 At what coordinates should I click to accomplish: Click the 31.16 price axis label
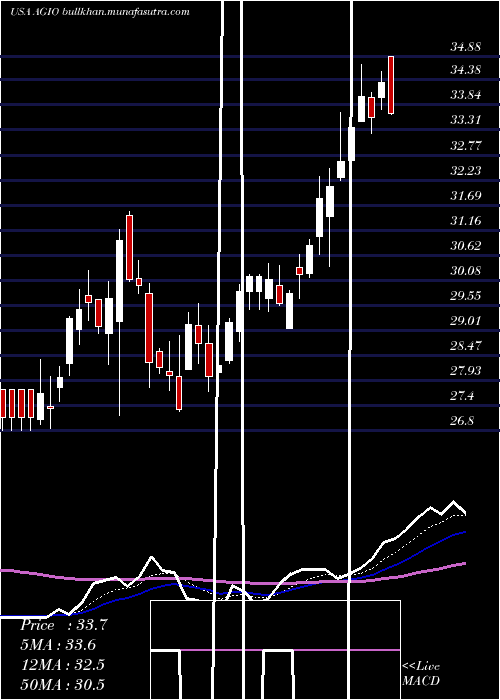[x=466, y=221]
